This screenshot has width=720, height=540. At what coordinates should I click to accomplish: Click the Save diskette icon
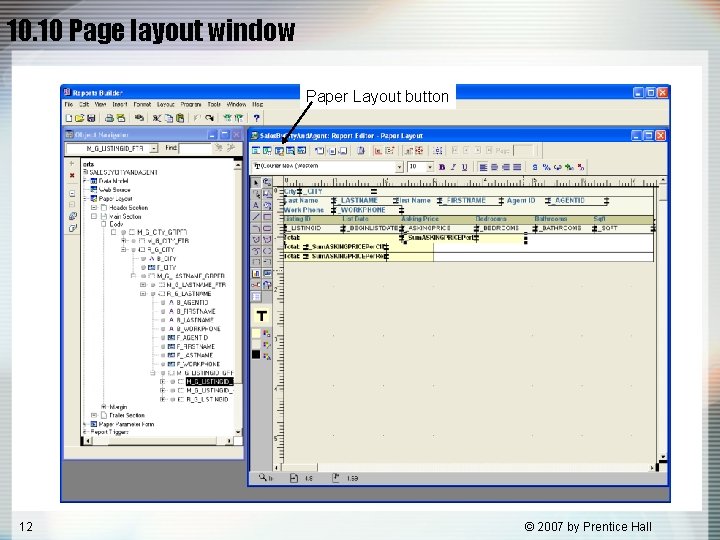pyautogui.click(x=91, y=118)
